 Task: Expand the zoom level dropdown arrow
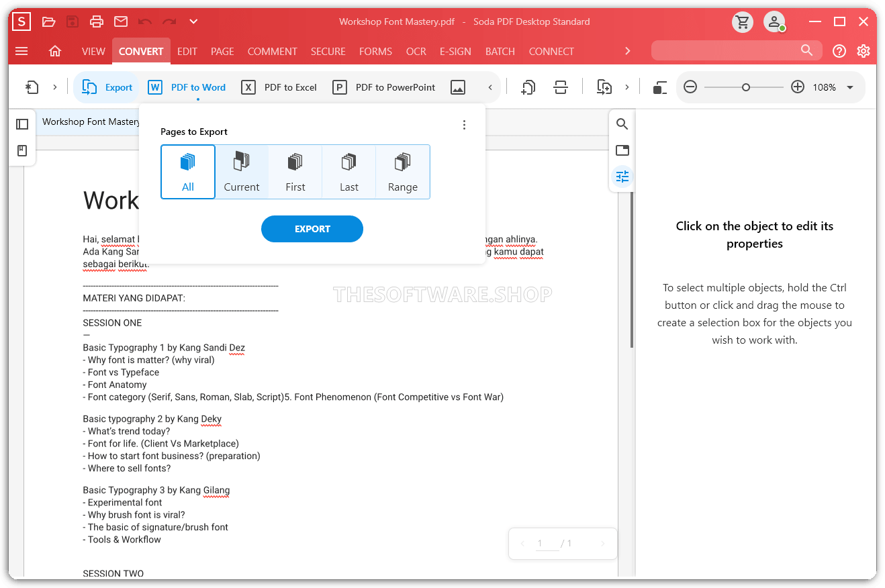[x=850, y=87]
